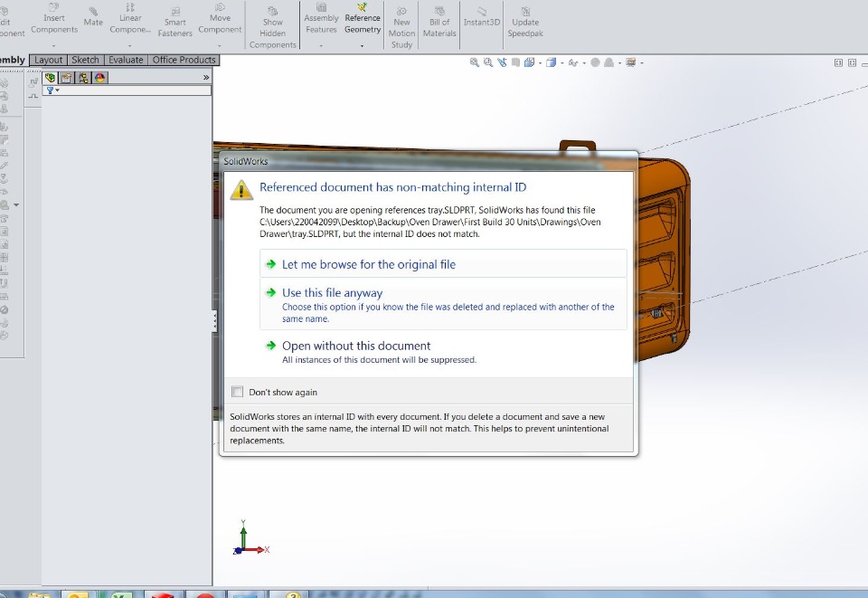Click the Section View icon
Screen dimensions: 868x598
[515, 62]
